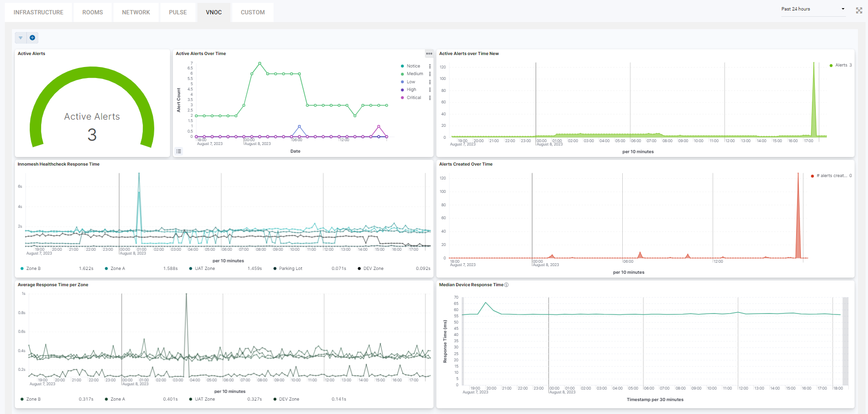This screenshot has width=868, height=414.
Task: Switch to the PULSE tab
Action: pos(178,12)
